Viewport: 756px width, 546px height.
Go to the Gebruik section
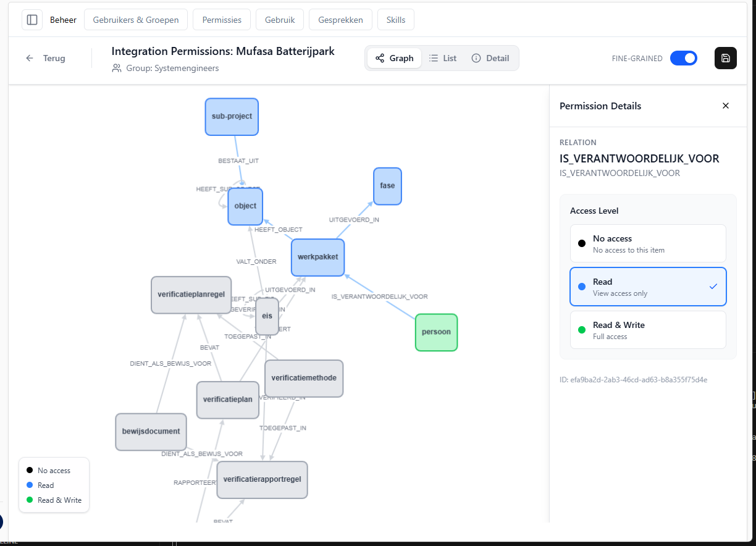pyautogui.click(x=280, y=20)
